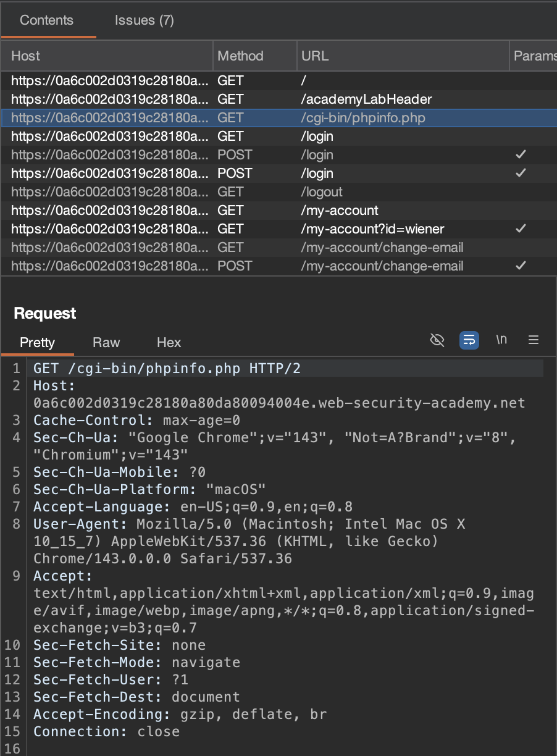Select the GET /logout request row
The image size is (557, 756).
point(321,192)
